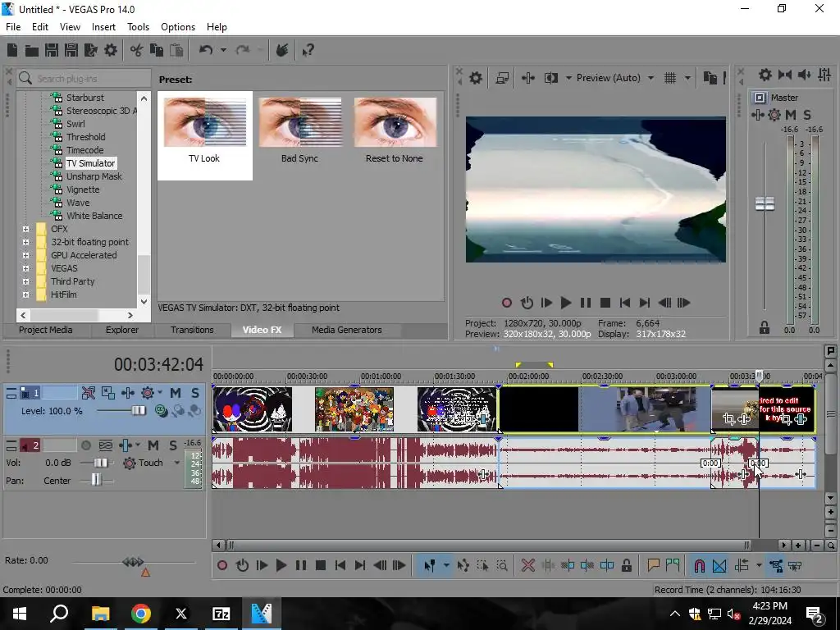Expand the HitFilm folder
The width and height of the screenshot is (840, 630).
(x=25, y=294)
